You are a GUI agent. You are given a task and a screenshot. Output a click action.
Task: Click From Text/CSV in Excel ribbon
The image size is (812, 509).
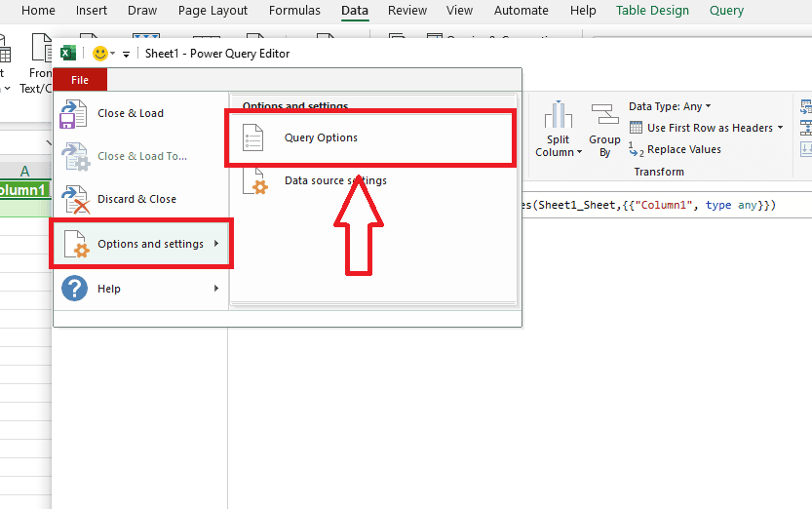pos(35,63)
